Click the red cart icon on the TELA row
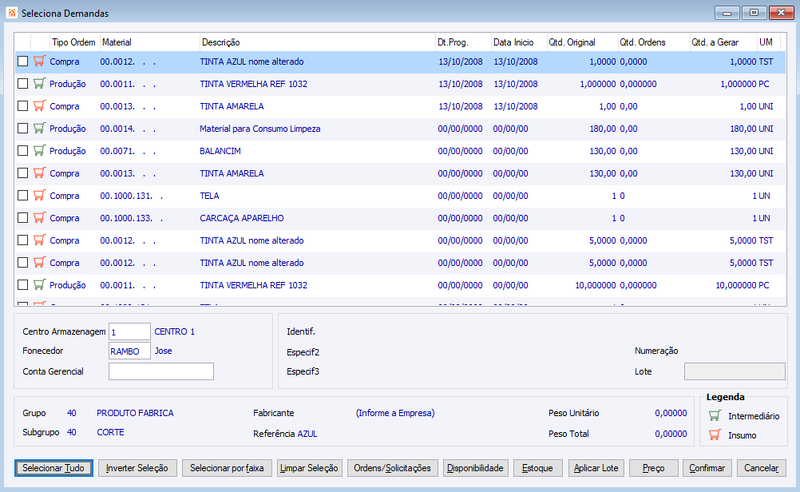Screen dimensions: 800x492 [39, 195]
